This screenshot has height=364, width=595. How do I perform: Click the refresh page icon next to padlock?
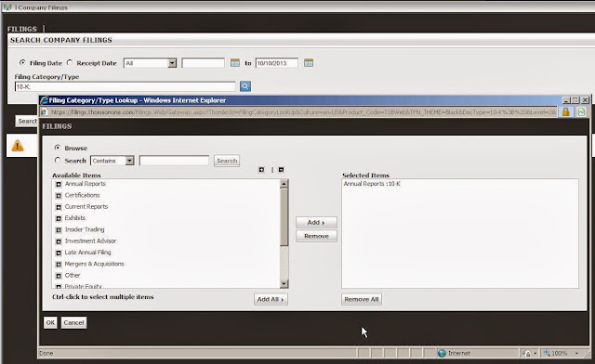(x=581, y=111)
